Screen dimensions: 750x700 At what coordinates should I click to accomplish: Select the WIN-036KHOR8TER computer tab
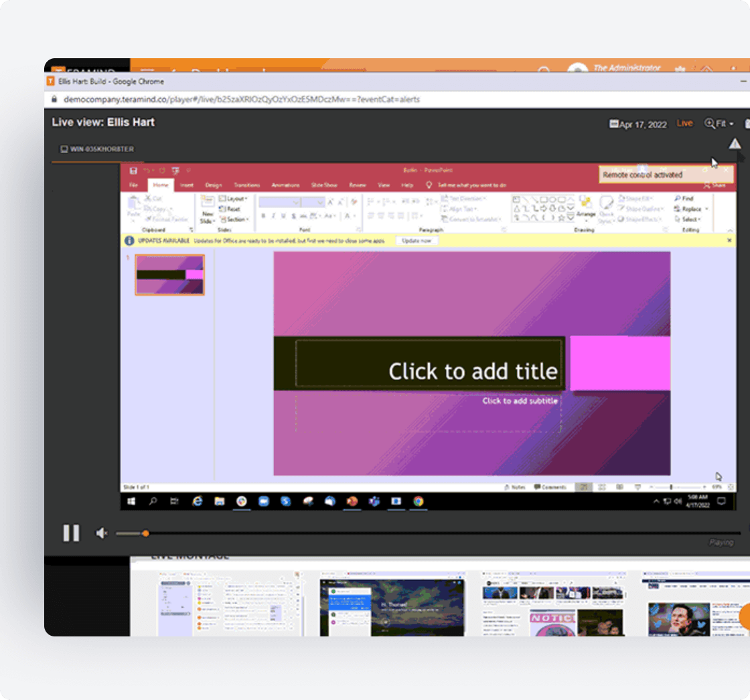pyautogui.click(x=97, y=149)
